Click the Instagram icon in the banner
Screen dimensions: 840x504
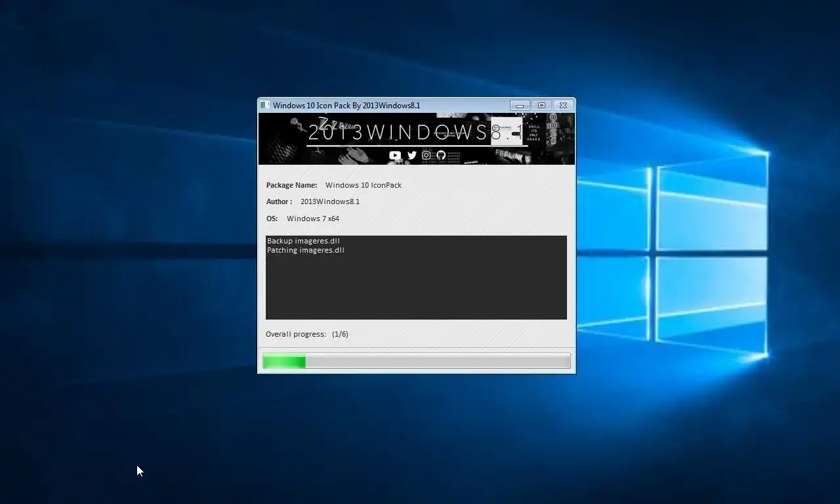(x=427, y=156)
